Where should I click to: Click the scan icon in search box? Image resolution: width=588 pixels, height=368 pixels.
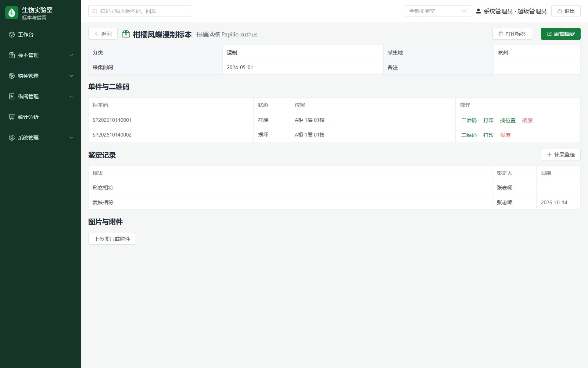point(95,11)
